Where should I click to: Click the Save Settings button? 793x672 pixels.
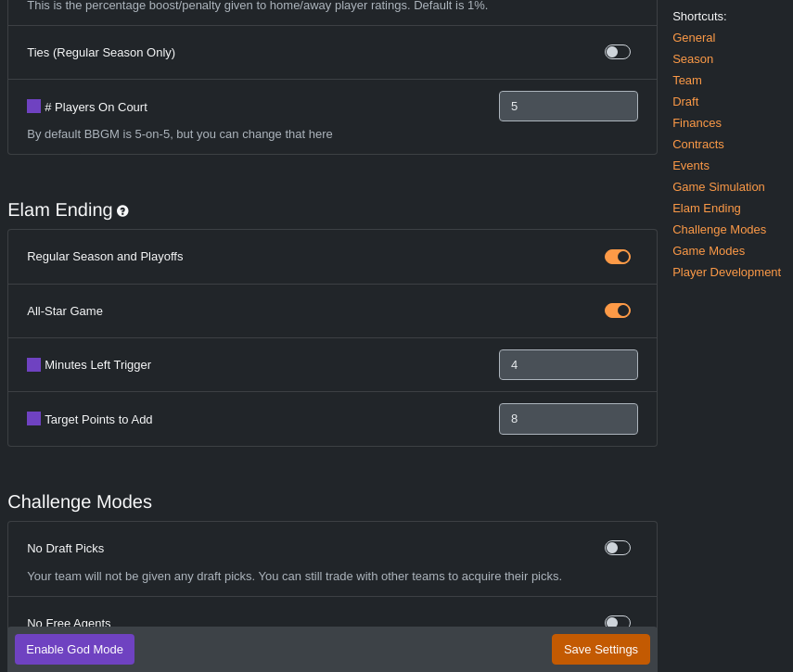pyautogui.click(x=601, y=649)
